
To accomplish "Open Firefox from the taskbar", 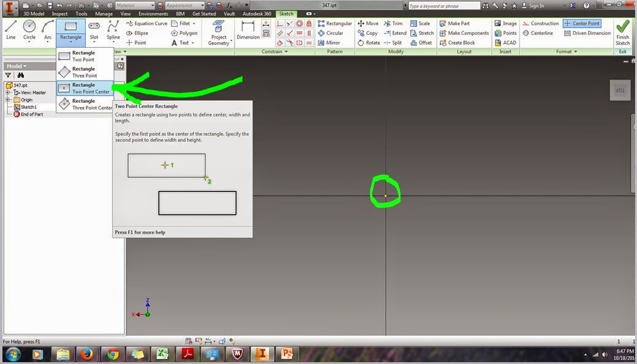I will 86,354.
